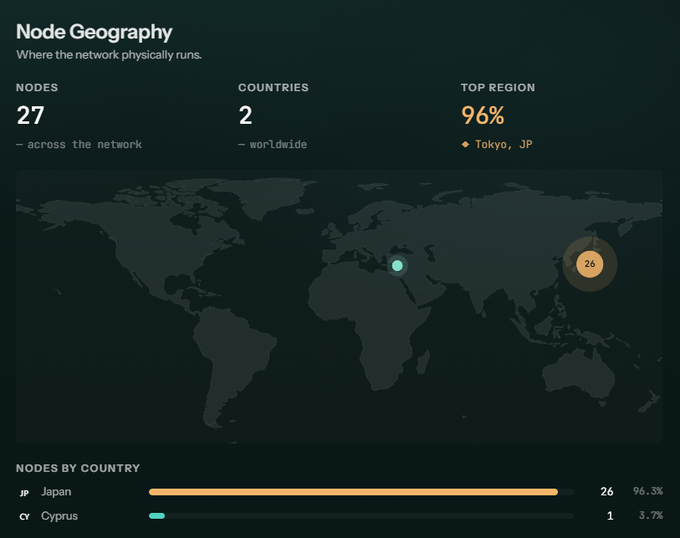Click the Tokyo cluster marker labeled 26
680x538 pixels.
point(589,264)
